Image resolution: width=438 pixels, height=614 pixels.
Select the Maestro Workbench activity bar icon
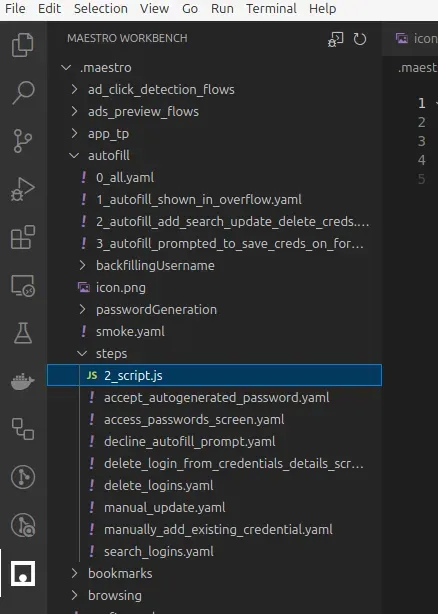tap(23, 573)
